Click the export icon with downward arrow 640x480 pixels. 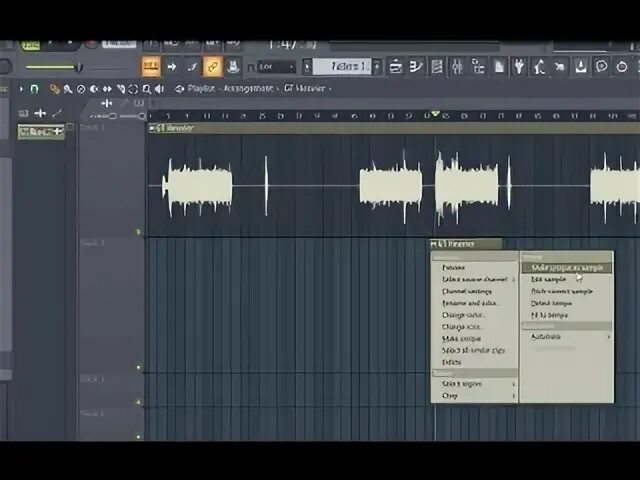(581, 66)
